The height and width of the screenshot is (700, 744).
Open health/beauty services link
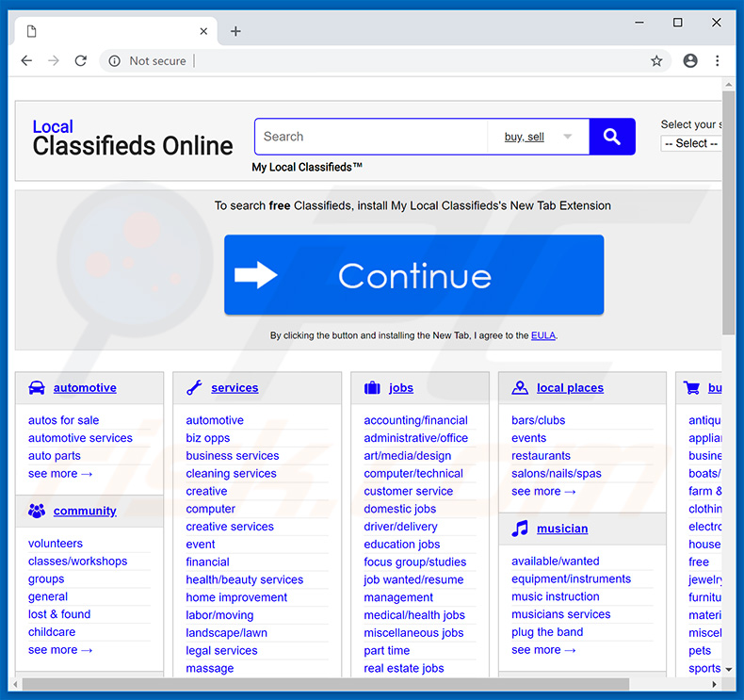(x=244, y=579)
